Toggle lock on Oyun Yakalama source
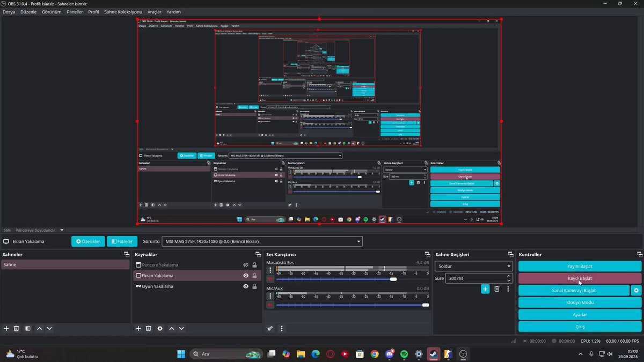The width and height of the screenshot is (644, 362). pyautogui.click(x=254, y=286)
